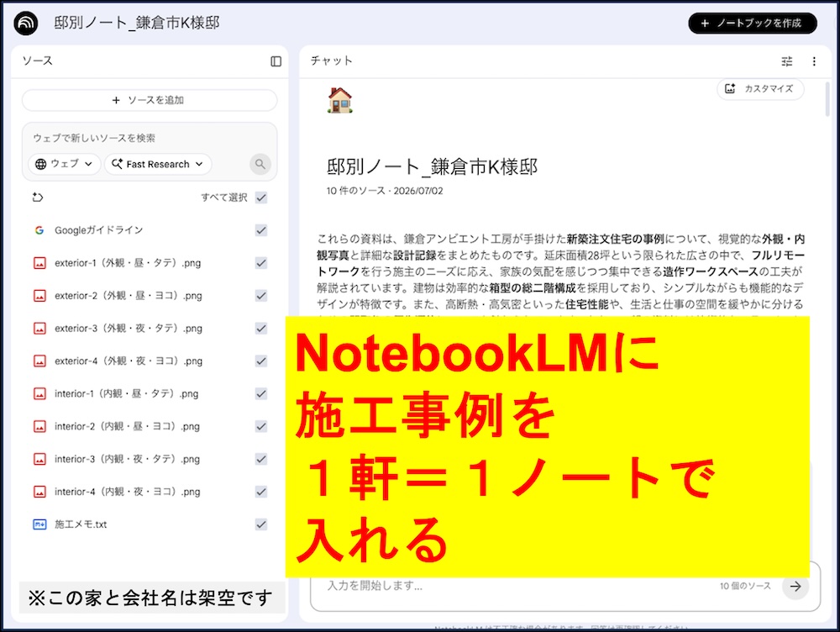Uncheck exterior-1 (外観・昼・タテ) checkbox
This screenshot has height=632, width=840.
pyautogui.click(x=261, y=263)
